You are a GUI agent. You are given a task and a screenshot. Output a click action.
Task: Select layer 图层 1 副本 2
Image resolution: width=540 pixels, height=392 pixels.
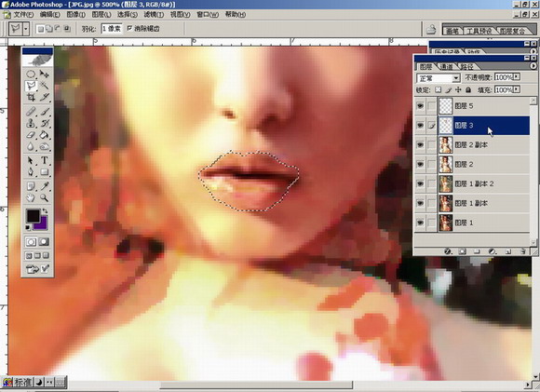[483, 184]
